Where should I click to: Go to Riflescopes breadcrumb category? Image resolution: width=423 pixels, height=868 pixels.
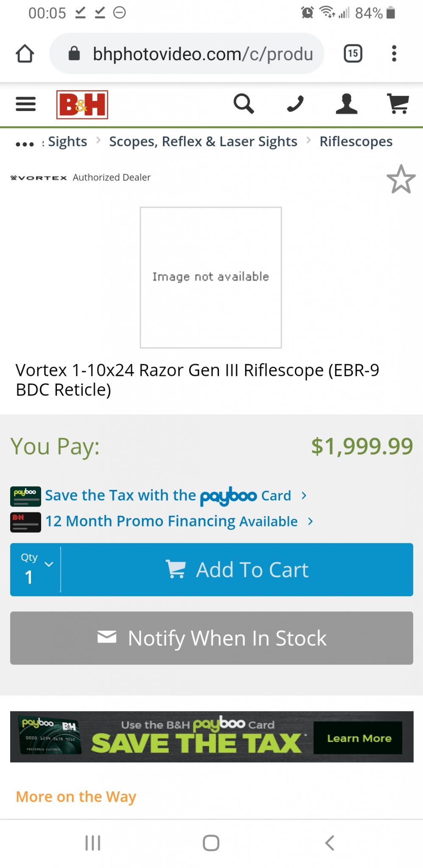click(x=356, y=142)
